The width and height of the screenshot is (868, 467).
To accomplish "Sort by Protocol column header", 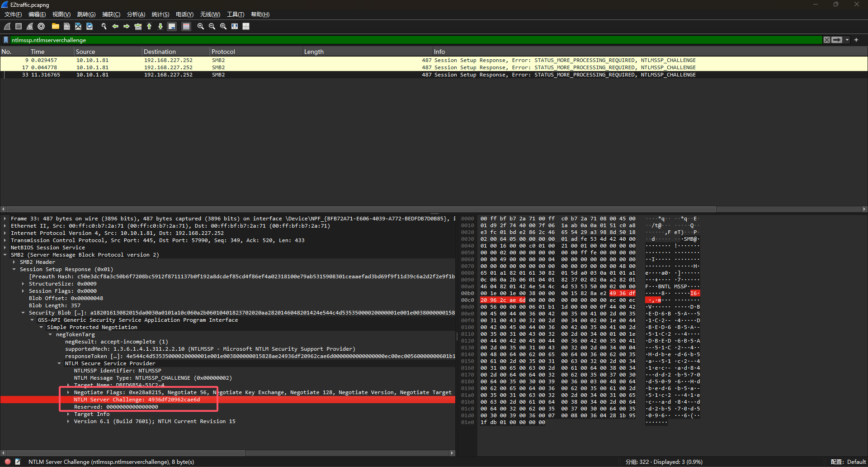I will 256,52.
